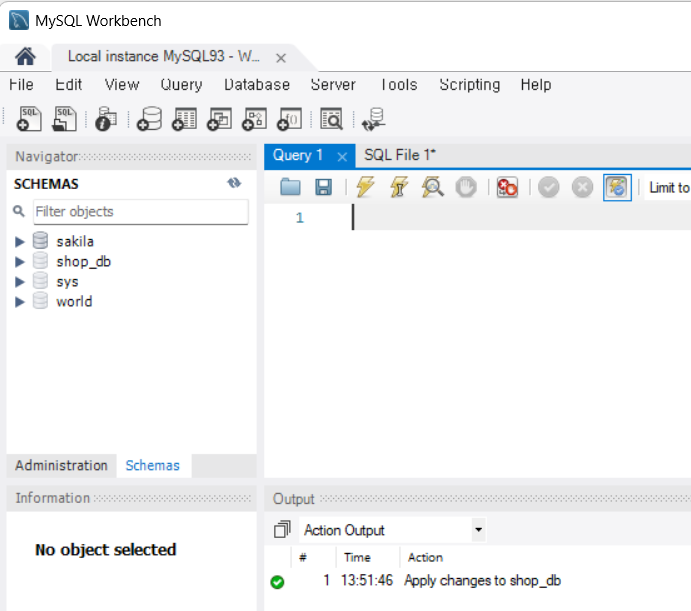The height and width of the screenshot is (611, 691).
Task: Open a script file in the editor
Action: coord(290,187)
